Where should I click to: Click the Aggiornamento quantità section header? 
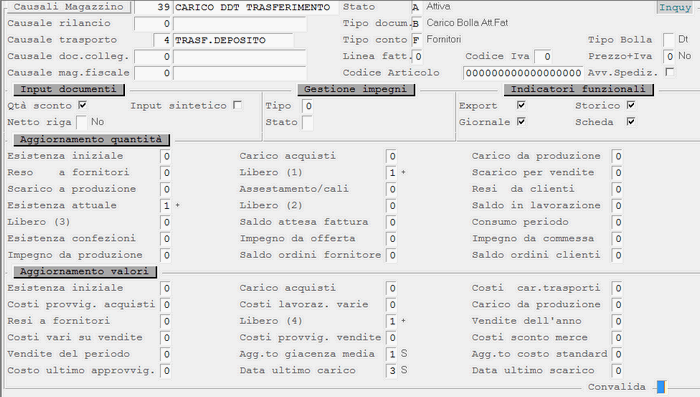click(92, 140)
